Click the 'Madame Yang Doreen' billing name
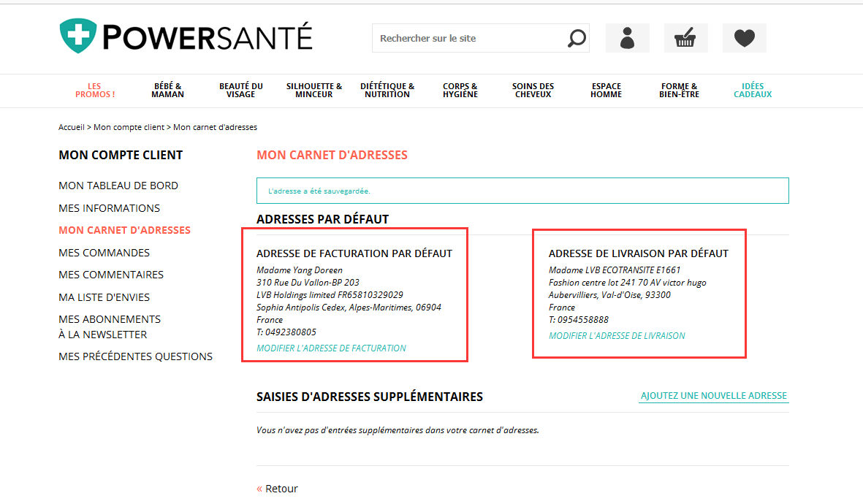 (300, 270)
